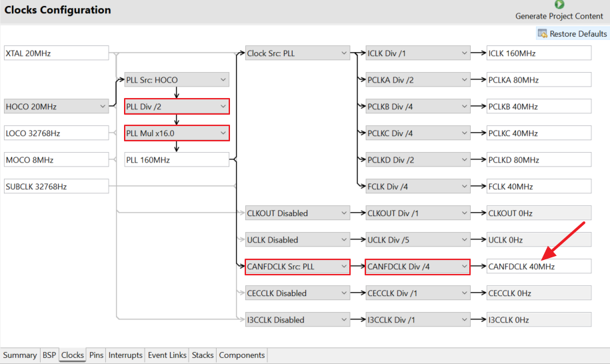
Task: Click the Generate Project Content green icon
Action: (559, 5)
